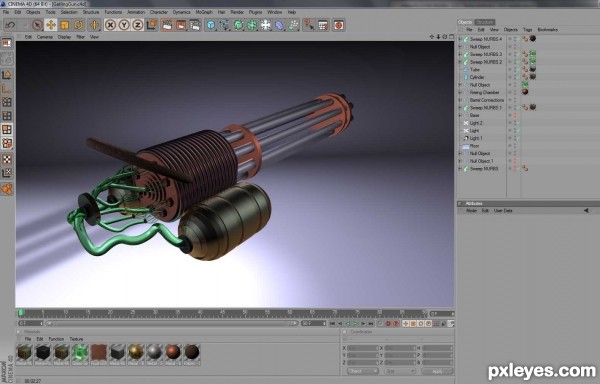600x384 pixels.
Task: Click the topmost left sidebar layout icon
Action: 7,43
